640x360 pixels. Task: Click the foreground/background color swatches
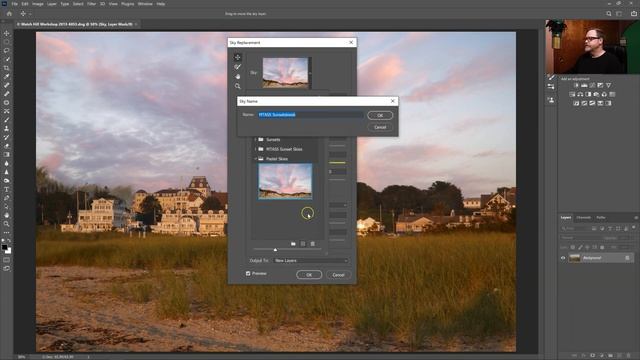coord(6,249)
